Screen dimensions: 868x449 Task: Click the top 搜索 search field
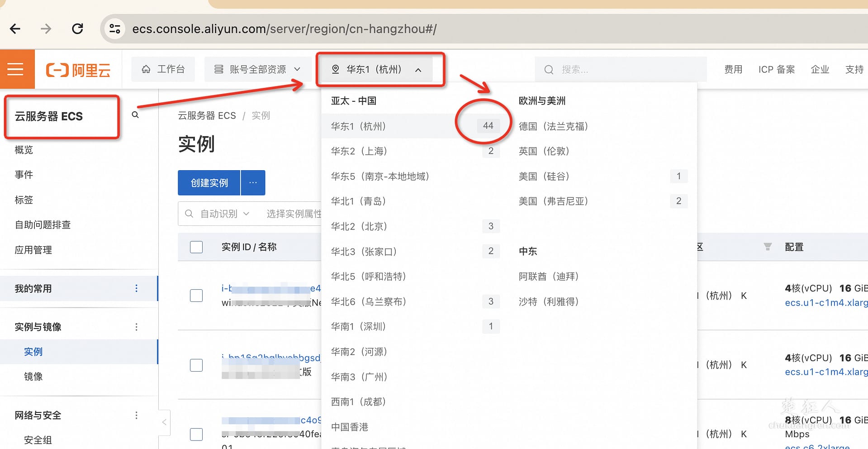point(620,70)
